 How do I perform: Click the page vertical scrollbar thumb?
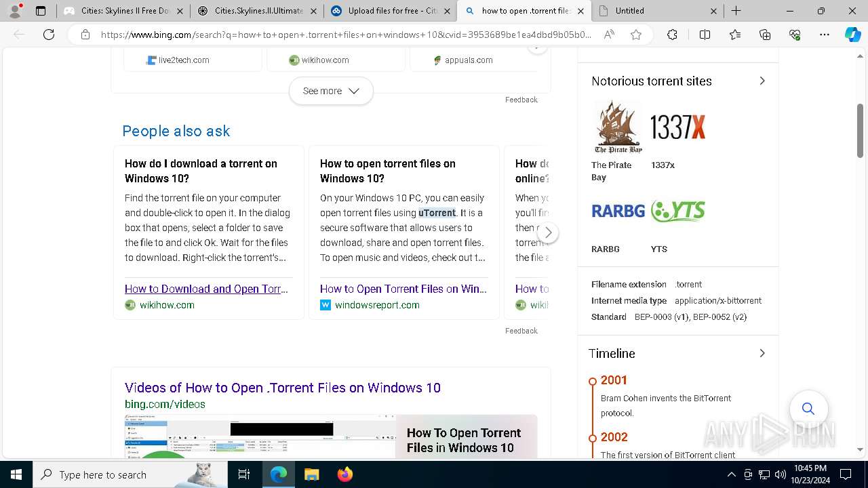pos(861,131)
